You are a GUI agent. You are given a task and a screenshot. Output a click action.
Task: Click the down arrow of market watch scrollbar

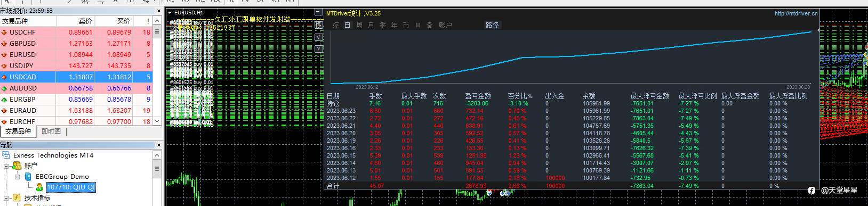click(x=157, y=121)
